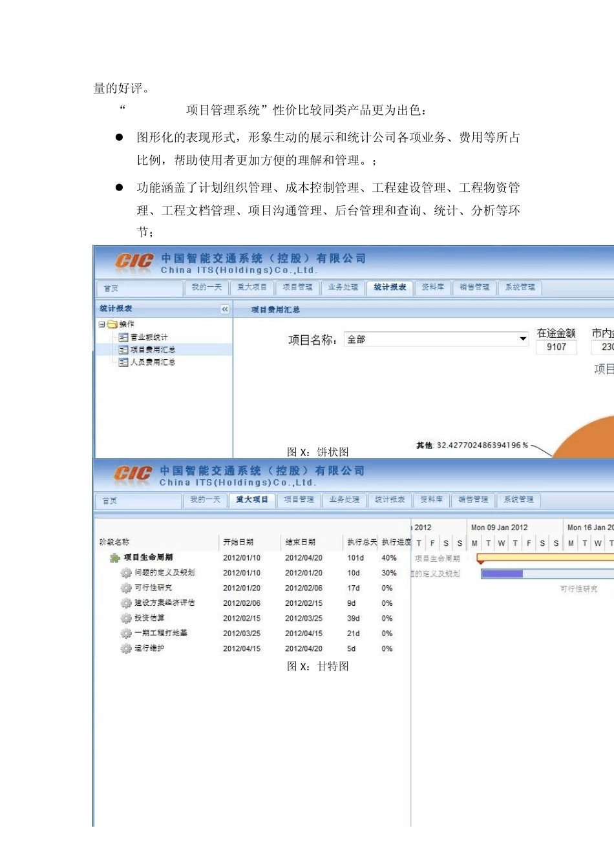Open the 我的一天 tab in the Gantt chart screenshot
Image resolution: width=614 pixels, height=868 pixels.
pos(206,500)
